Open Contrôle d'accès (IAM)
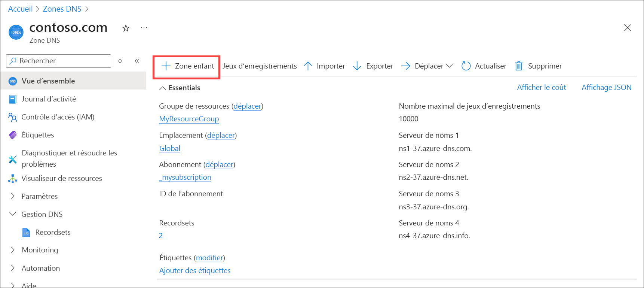The width and height of the screenshot is (644, 288). coord(58,117)
